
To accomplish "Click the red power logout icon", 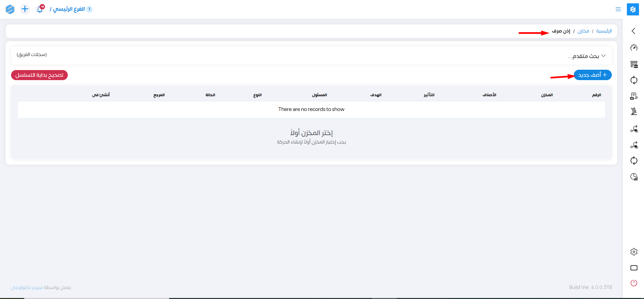I will coord(634,283).
